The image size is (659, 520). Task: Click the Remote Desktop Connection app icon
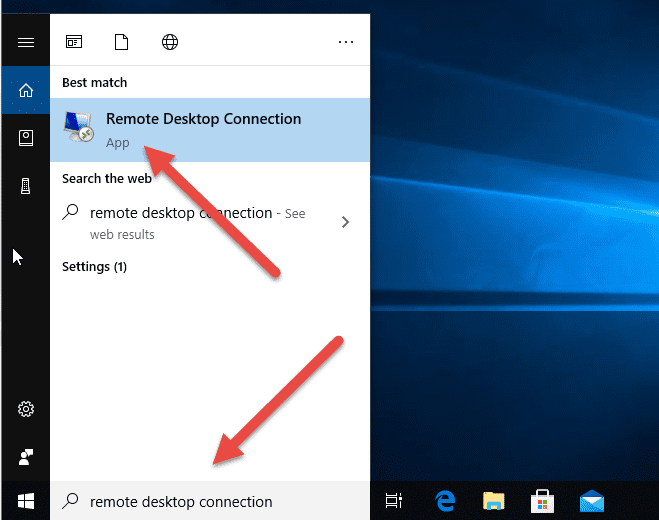[x=79, y=126]
